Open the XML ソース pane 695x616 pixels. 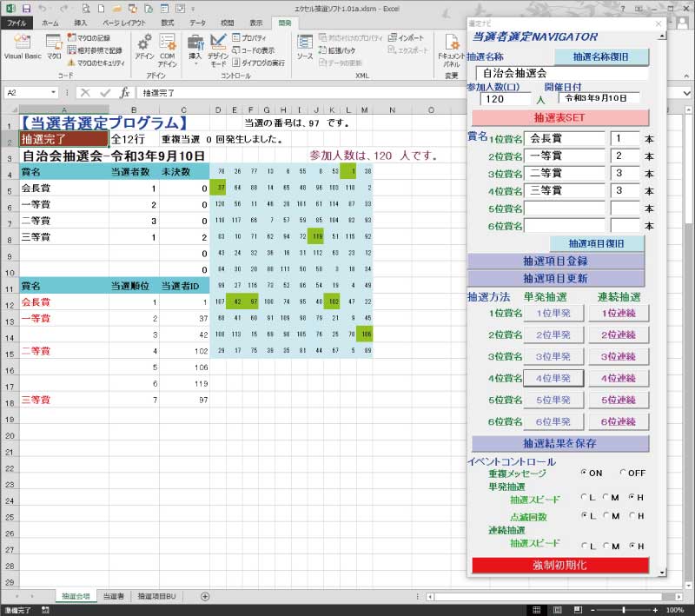(305, 47)
